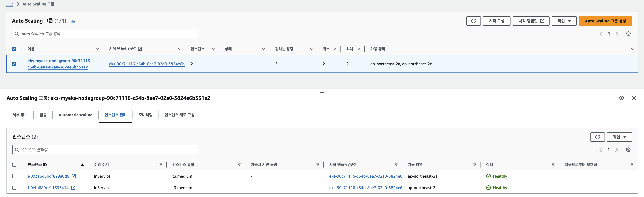Click Auto Scaling 그룹 생성 button
This screenshot has width=644, height=197.
[605, 21]
